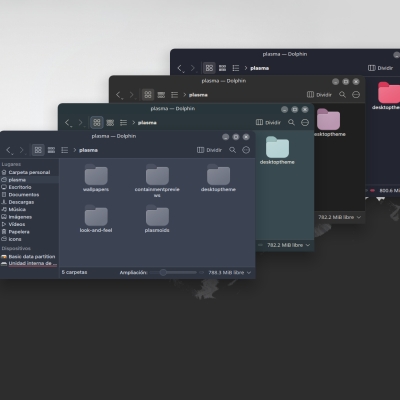This screenshot has width=400, height=400.
Task: Switch teal Dolphin window to compact view
Action: (x=110, y=123)
